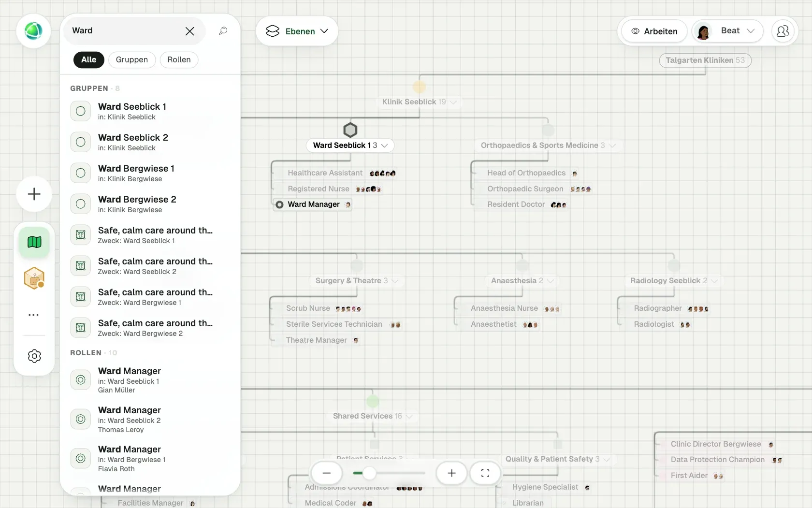The image size is (812, 508).
Task: Open the orange cube box icon
Action: point(34,278)
